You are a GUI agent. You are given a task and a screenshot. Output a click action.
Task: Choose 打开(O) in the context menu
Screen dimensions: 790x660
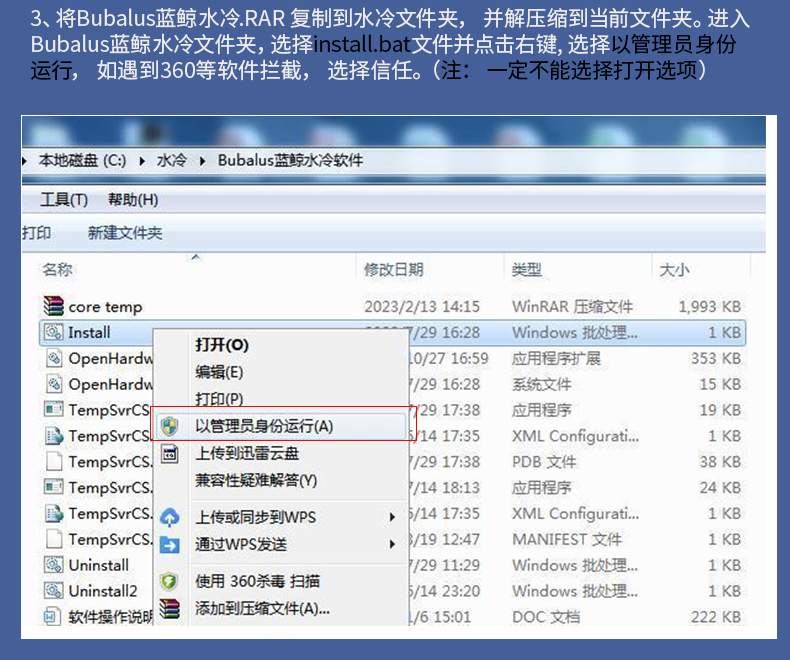[x=222, y=345]
